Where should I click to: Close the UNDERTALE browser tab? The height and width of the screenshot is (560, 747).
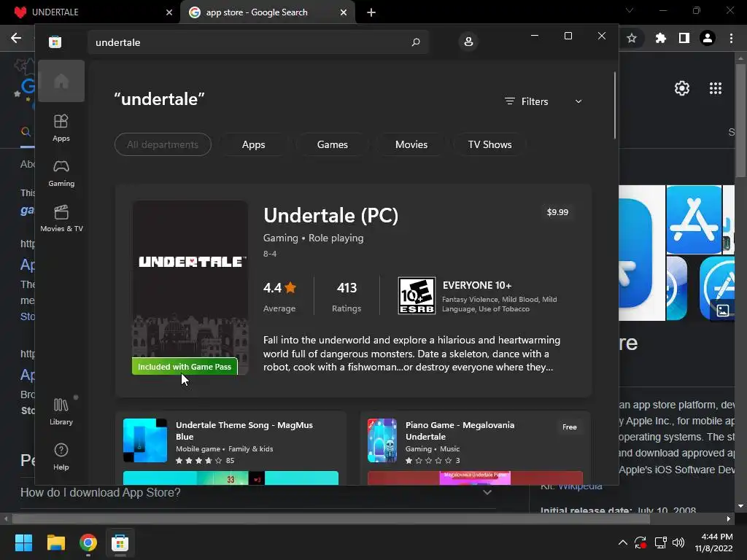169,12
